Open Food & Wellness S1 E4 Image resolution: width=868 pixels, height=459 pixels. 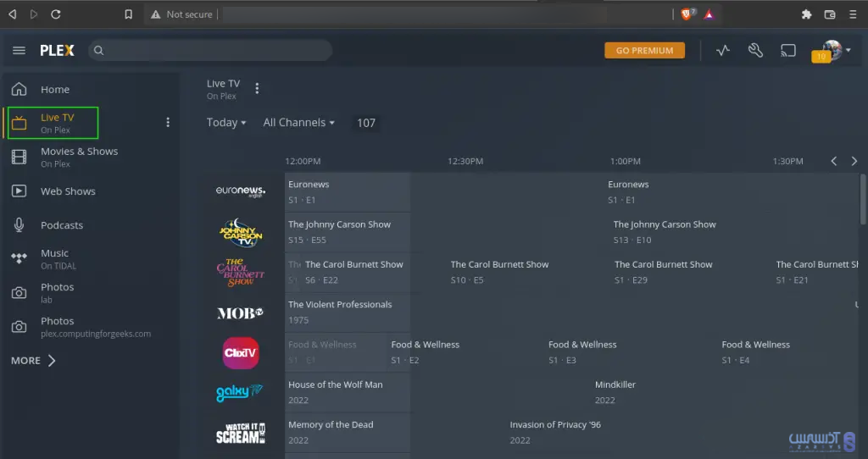pyautogui.click(x=788, y=352)
